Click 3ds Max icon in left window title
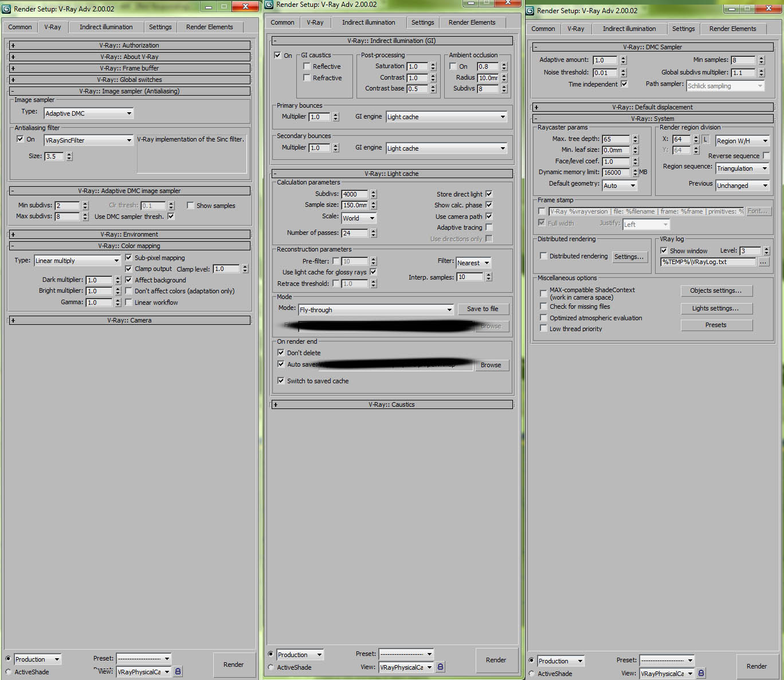 pos(7,9)
